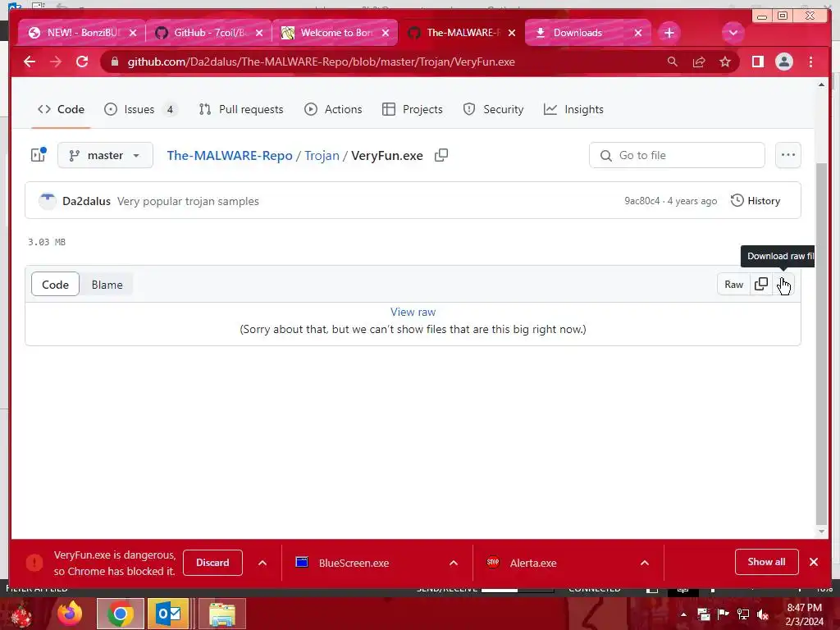Open the Trojan folder breadcrumb link
Screen dimensions: 840x630
pyautogui.click(x=322, y=155)
